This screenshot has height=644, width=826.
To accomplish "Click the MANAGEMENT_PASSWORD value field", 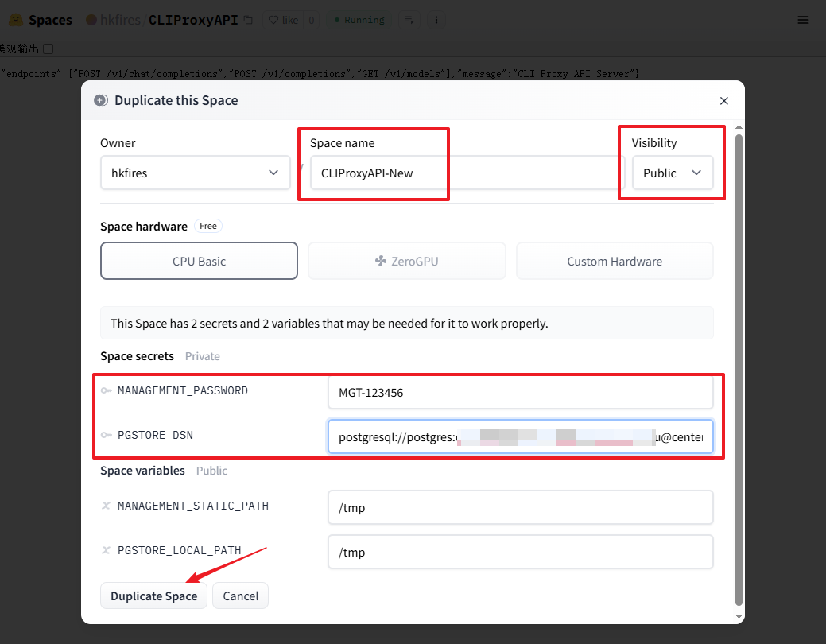I will (520, 392).
